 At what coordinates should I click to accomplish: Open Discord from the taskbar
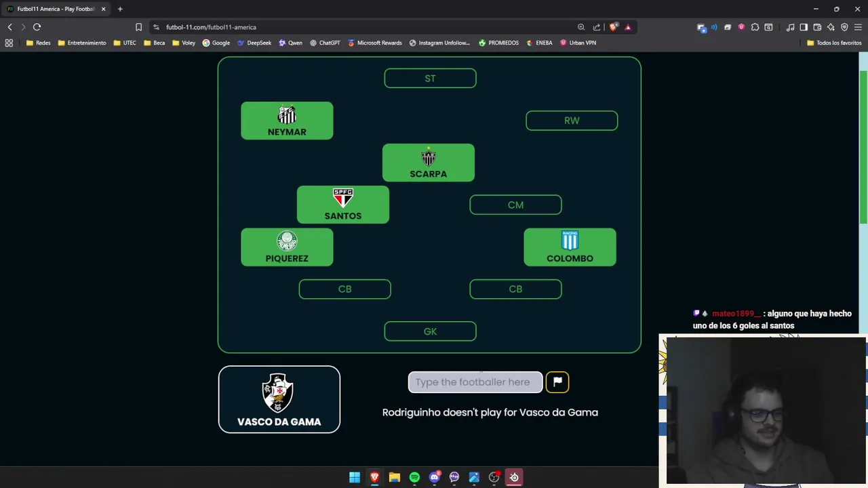[x=434, y=478]
